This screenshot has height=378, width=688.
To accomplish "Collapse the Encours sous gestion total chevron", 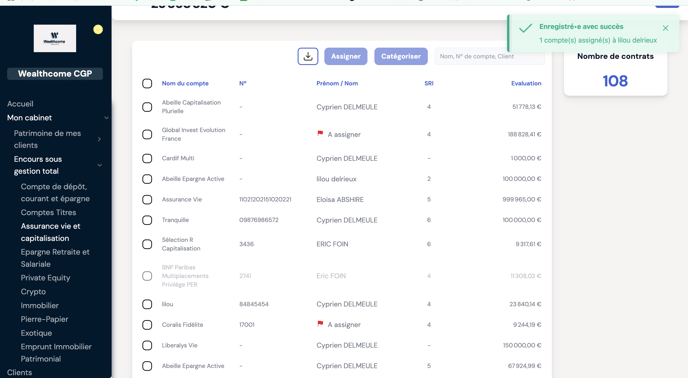I will (x=100, y=165).
